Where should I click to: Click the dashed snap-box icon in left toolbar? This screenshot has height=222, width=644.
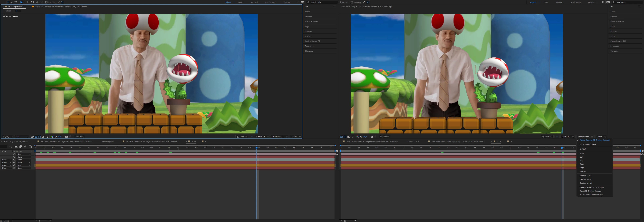click(63, 2)
